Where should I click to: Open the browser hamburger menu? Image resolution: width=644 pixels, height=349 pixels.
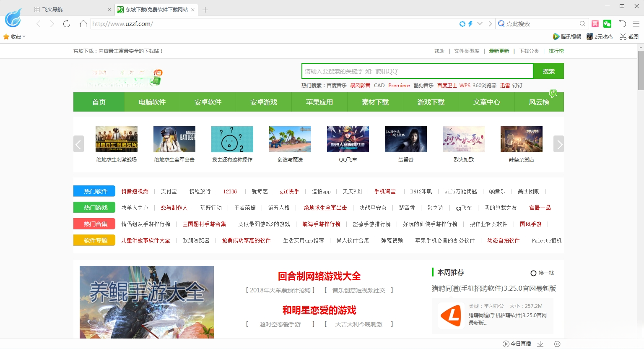pyautogui.click(x=636, y=24)
